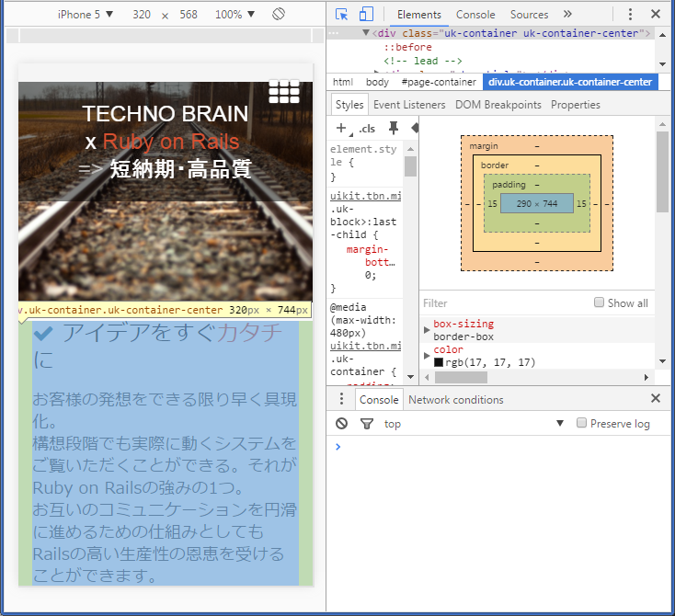Click the collapse arrow beside the pin icon
Image resolution: width=675 pixels, height=616 pixels.
[415, 128]
